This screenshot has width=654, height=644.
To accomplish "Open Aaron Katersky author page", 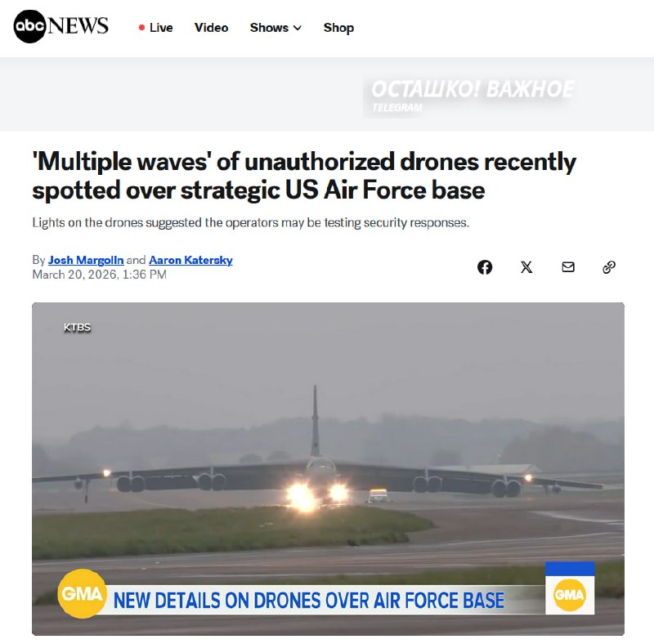I will point(190,260).
